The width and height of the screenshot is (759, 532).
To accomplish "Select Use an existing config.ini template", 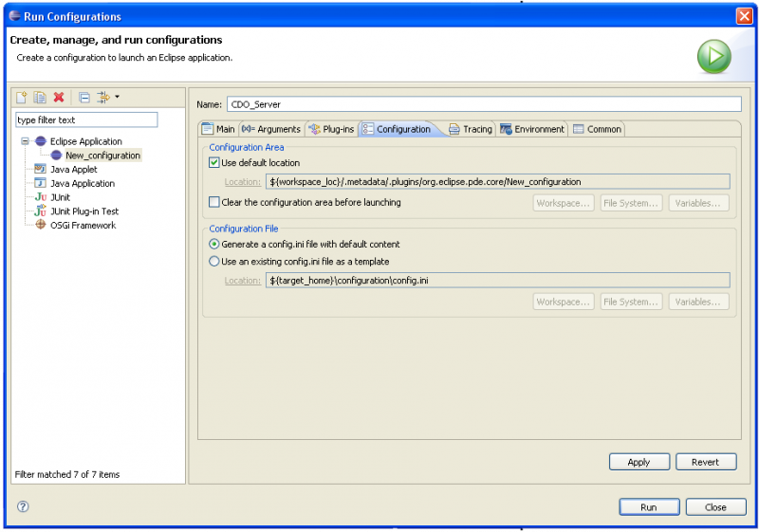I will (214, 262).
